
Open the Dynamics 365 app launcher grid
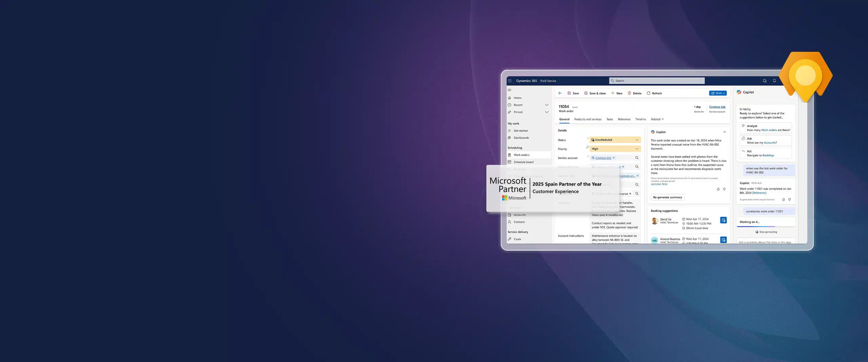[510, 81]
